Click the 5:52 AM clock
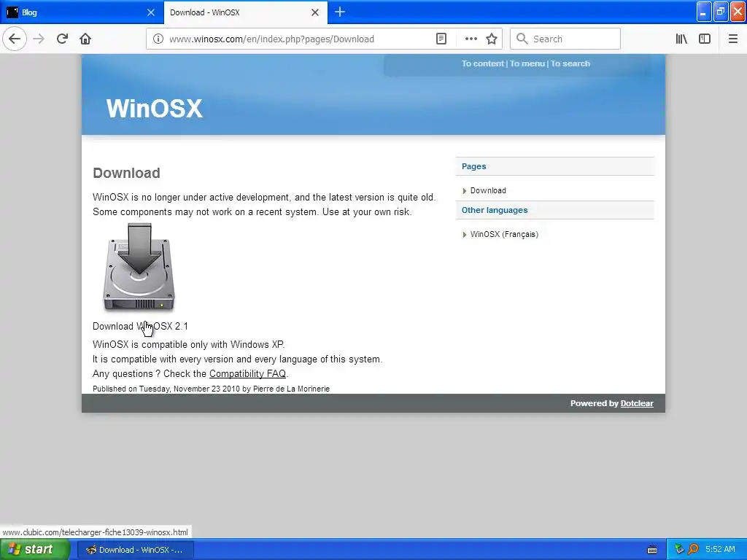This screenshot has height=560, width=747. tap(720, 549)
